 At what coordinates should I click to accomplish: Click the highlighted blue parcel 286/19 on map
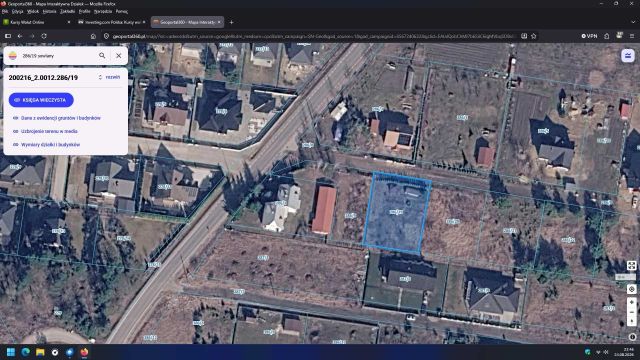pos(397,212)
